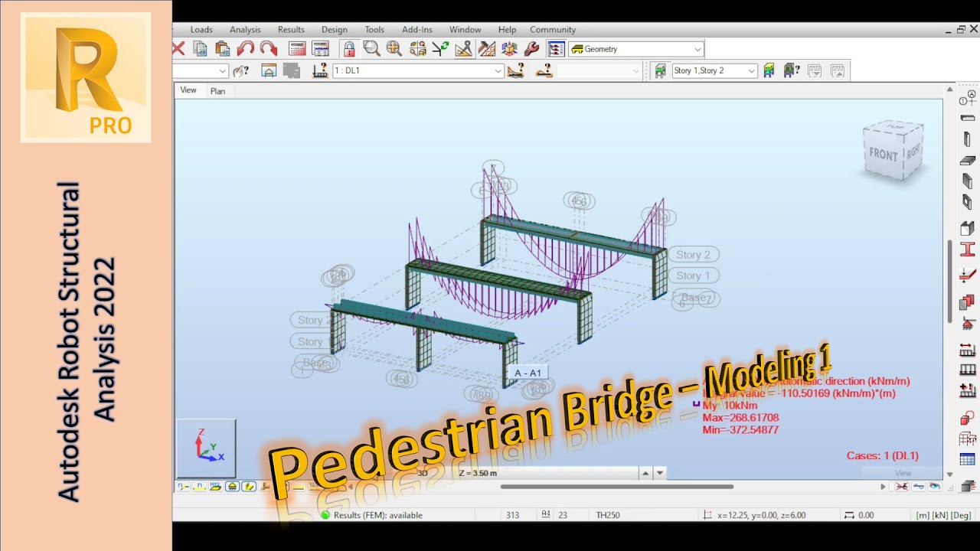Click the [m] [kN] [Deg] units button
Viewport: 980px width, 551px height.
coord(945,515)
